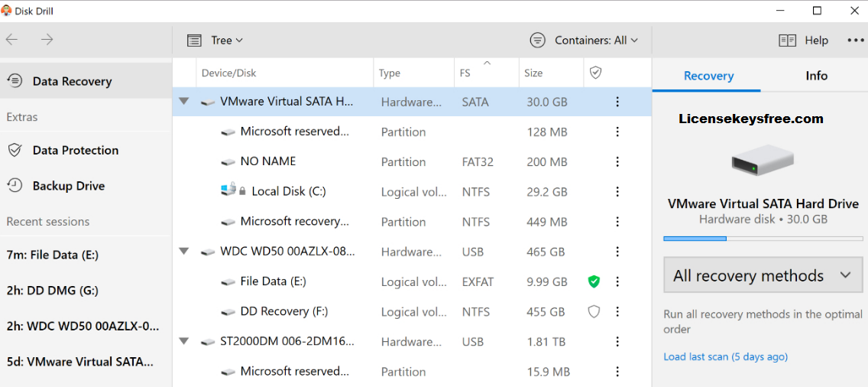Switch to the Info tab

tap(816, 76)
